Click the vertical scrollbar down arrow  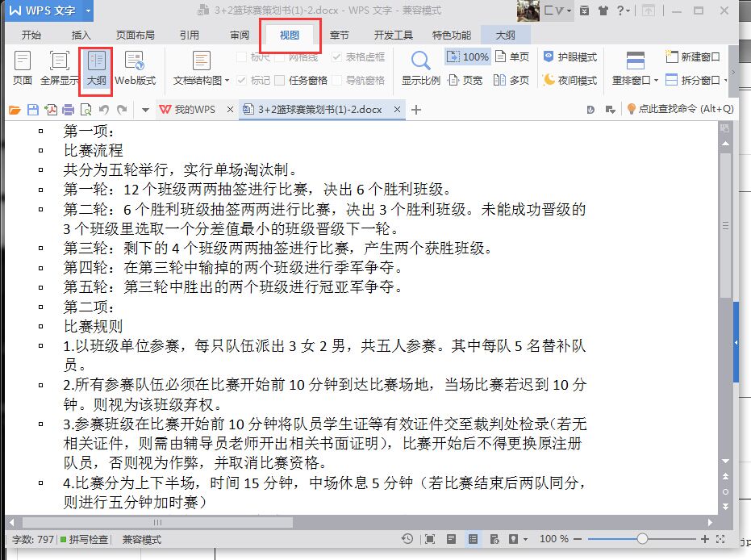click(726, 461)
